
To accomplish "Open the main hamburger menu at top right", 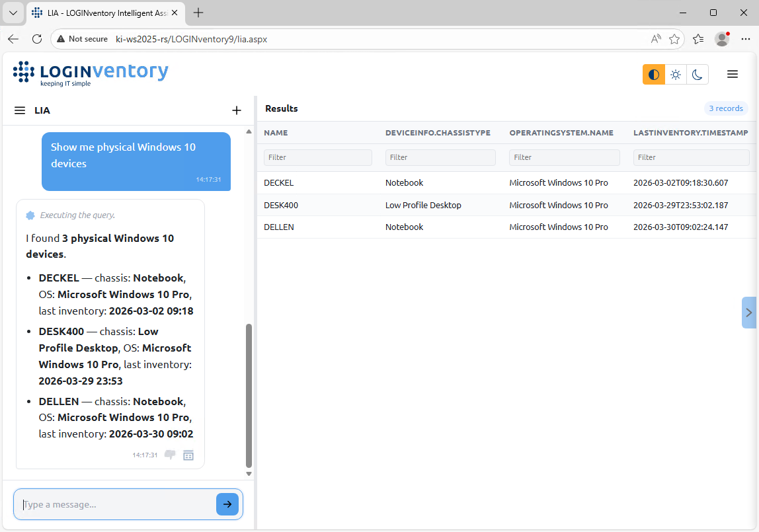I will pos(733,75).
